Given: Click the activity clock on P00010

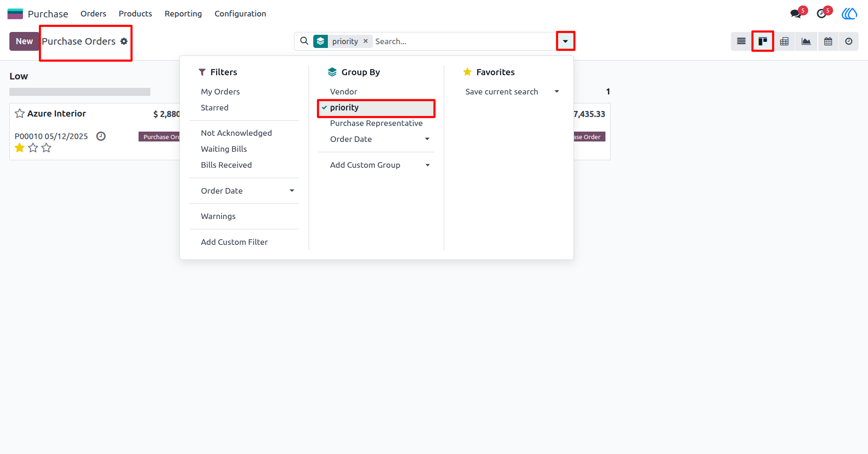Looking at the screenshot, I should [101, 136].
